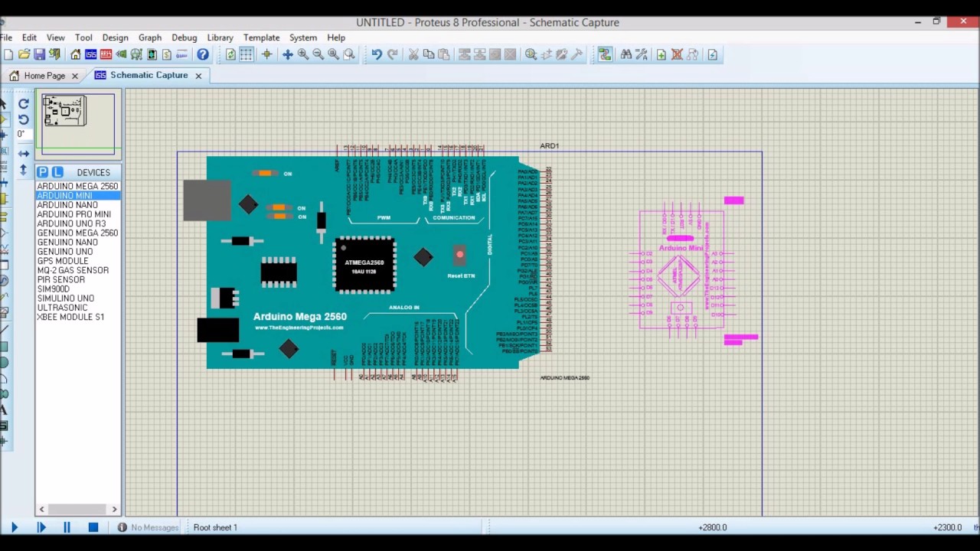Toggle the Wire Autorouter icon
Screen dimensions: 980x551
click(605, 54)
